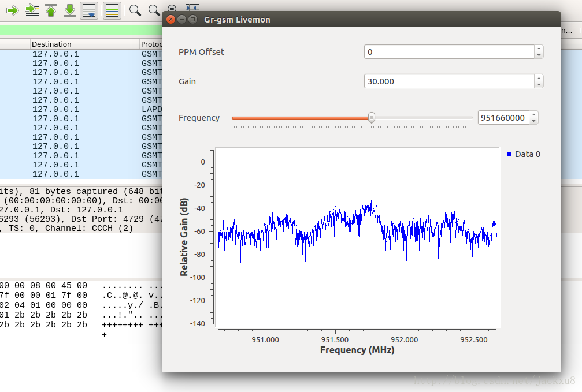Click hex row '7f 00 00 01 7f 00'
Screen dimensions: 582x392
(43, 295)
